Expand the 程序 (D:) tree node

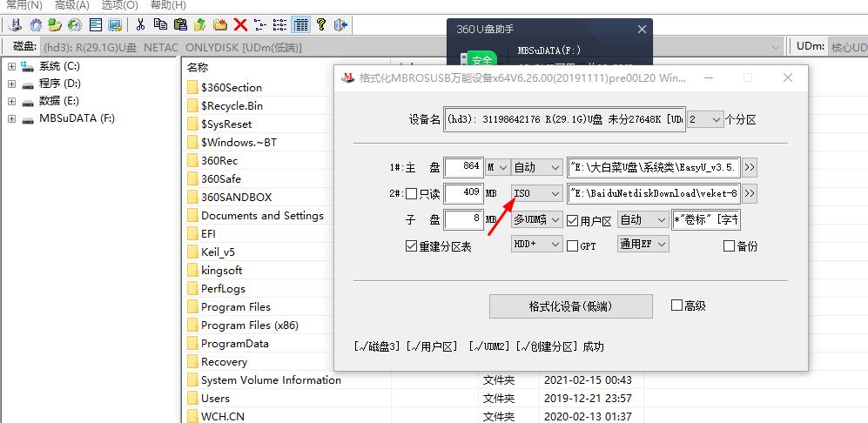point(11,84)
